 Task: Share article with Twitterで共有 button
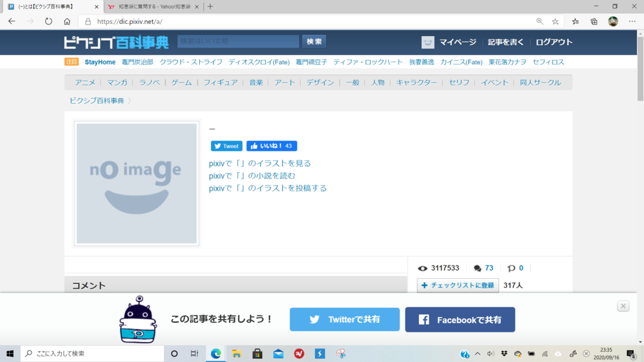tap(345, 319)
